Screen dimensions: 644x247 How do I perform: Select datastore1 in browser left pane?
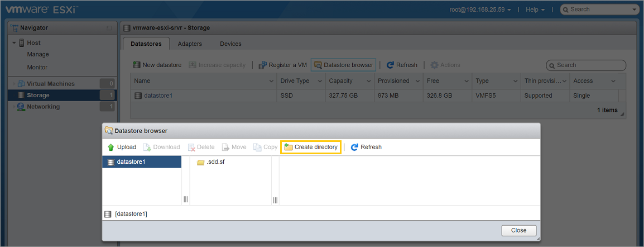pos(131,162)
